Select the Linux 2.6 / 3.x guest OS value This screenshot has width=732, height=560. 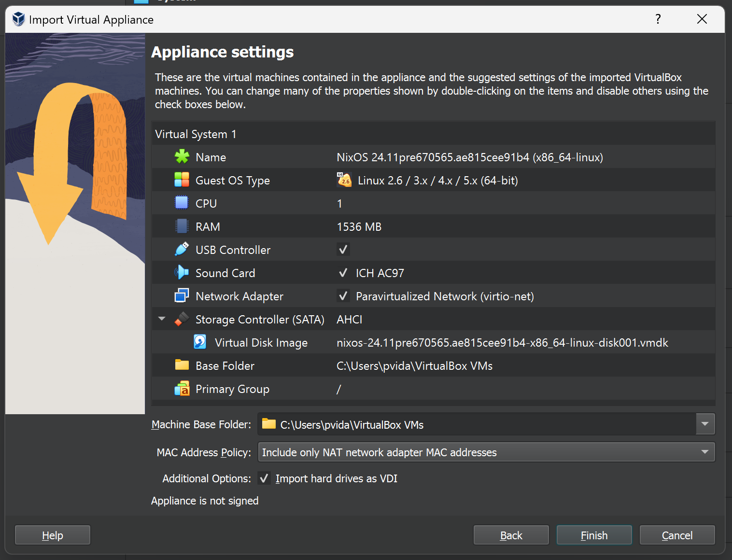pos(438,181)
